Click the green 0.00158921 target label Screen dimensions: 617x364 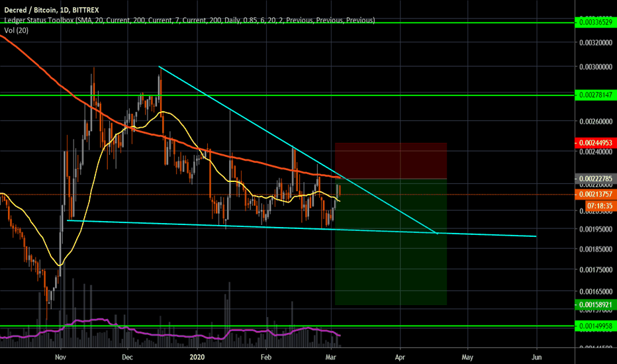coord(595,304)
